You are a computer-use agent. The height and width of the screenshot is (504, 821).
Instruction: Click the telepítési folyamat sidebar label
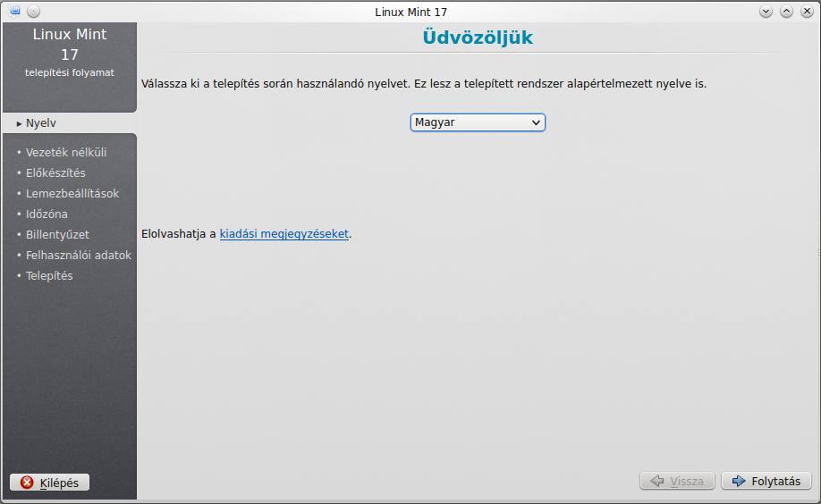(x=70, y=72)
